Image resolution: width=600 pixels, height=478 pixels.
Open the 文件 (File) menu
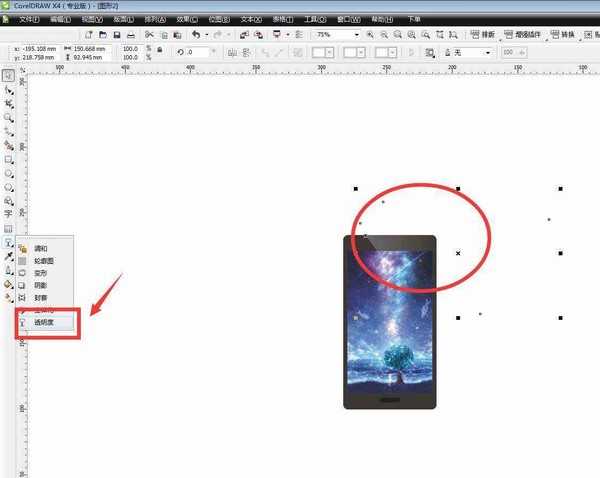coord(29,19)
